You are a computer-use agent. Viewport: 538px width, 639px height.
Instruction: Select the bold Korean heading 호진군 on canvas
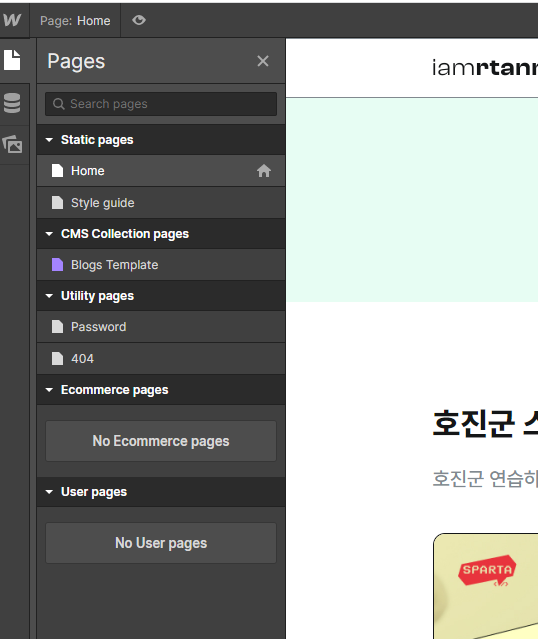[x=485, y=424]
